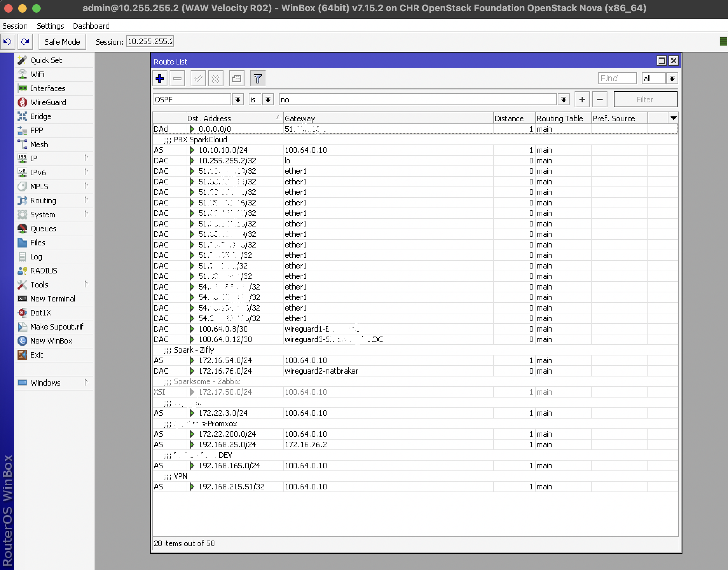
Task: Sort by Dst. Address column header
Action: click(234, 118)
